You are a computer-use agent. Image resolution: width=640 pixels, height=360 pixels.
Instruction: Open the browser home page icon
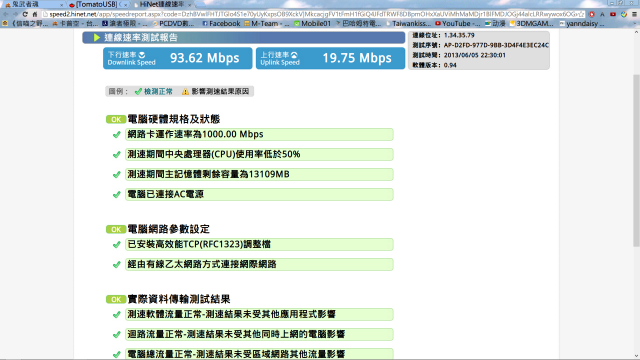tap(35, 14)
